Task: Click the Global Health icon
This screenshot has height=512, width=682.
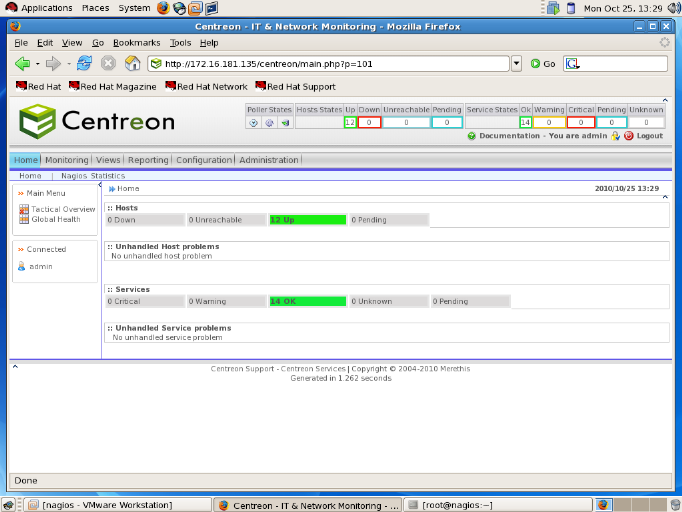Action: point(24,219)
